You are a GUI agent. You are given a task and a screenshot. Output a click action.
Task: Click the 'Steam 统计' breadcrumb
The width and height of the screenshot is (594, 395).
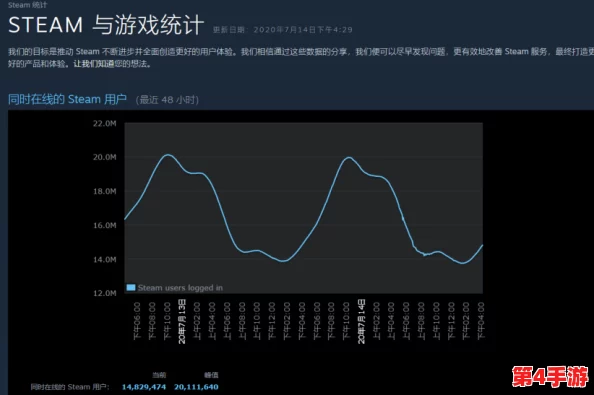coord(27,5)
